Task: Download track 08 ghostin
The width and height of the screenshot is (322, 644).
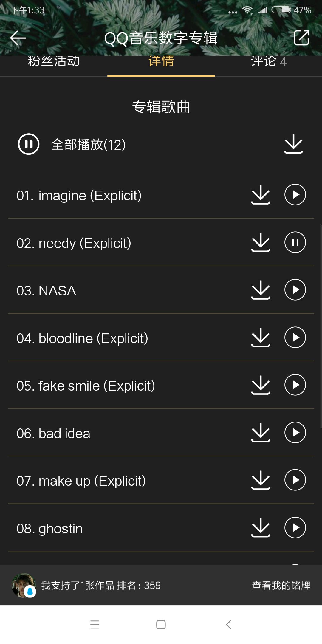Action: (261, 528)
